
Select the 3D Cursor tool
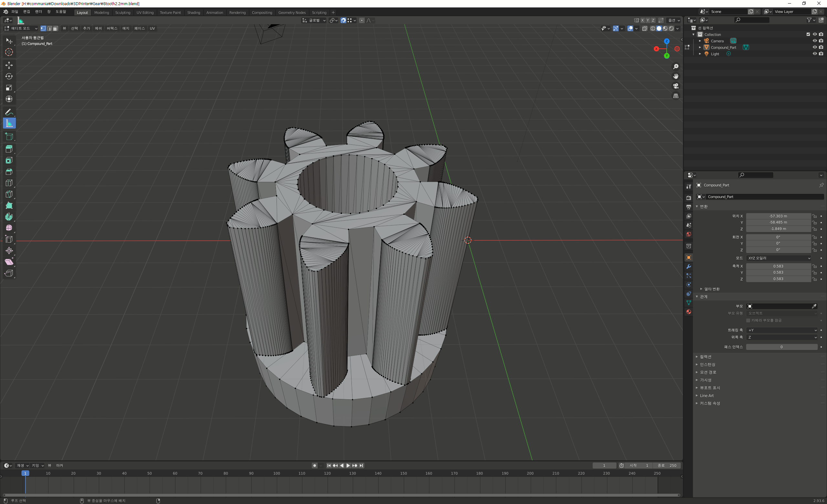[9, 52]
